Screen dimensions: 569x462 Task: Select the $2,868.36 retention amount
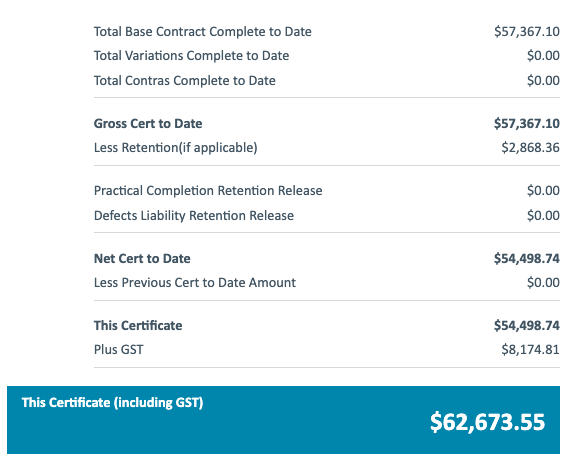530,148
